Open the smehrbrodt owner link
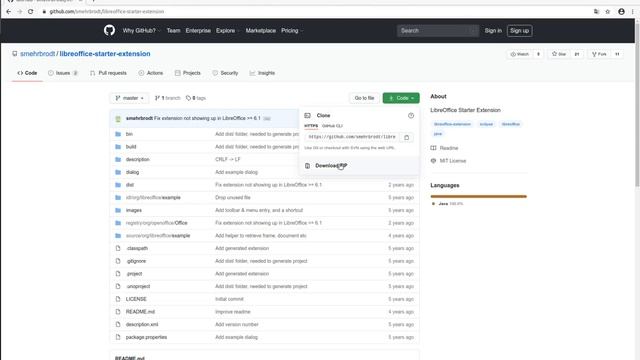 click(x=38, y=54)
